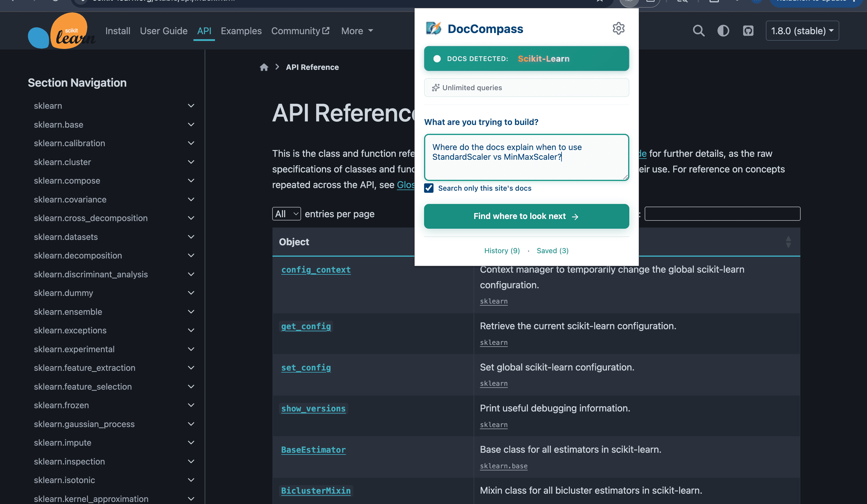
Task: Click the Find where to look next button
Action: pos(526,216)
